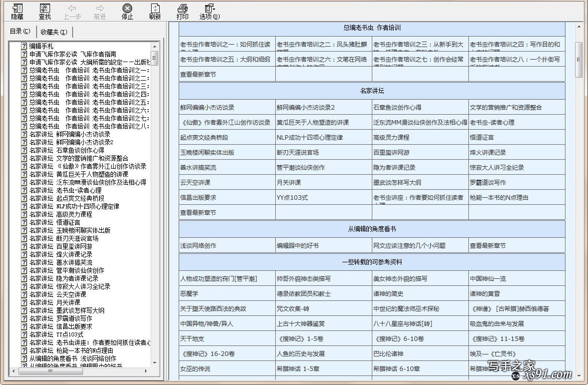Viewport: 588px width, 385px height.
Task: Click the tree horizontal scrollbar thumb
Action: pos(51,371)
